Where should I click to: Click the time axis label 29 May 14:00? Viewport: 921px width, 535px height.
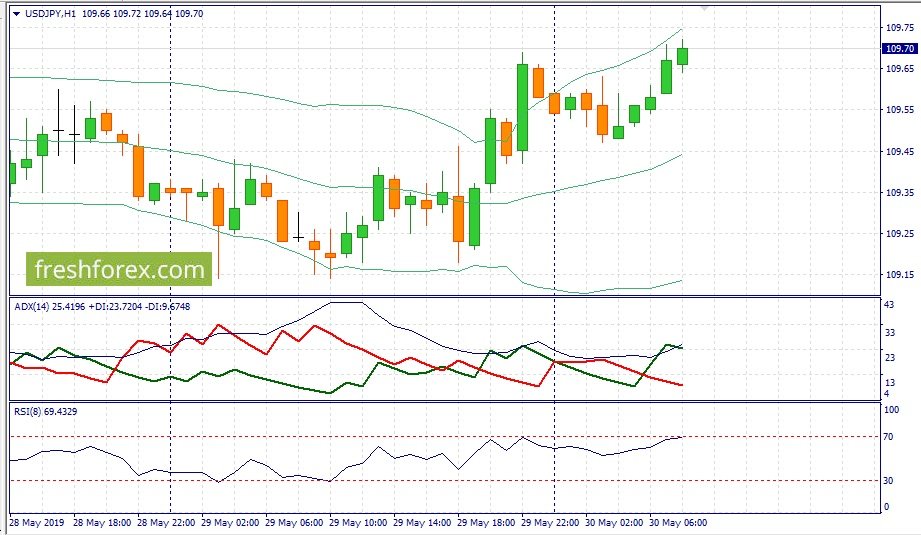pyautogui.click(x=422, y=523)
